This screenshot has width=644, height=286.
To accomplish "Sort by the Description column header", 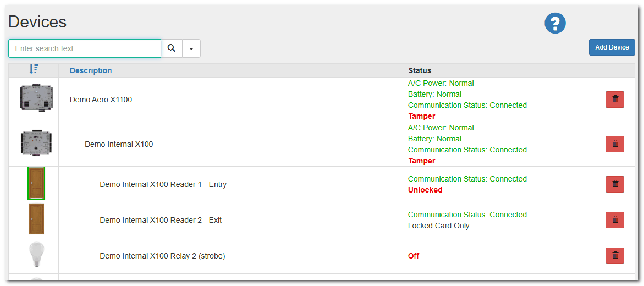I will click(91, 70).
